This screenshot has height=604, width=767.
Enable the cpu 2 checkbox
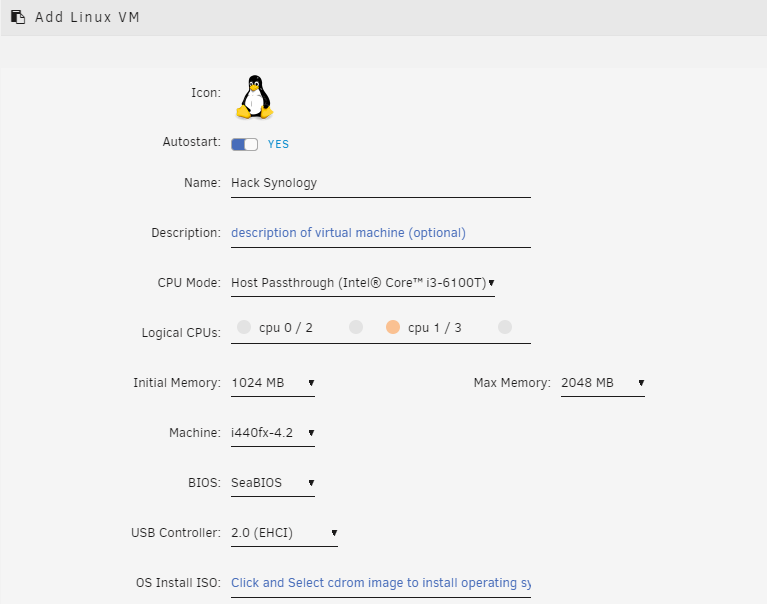pyautogui.click(x=355, y=327)
